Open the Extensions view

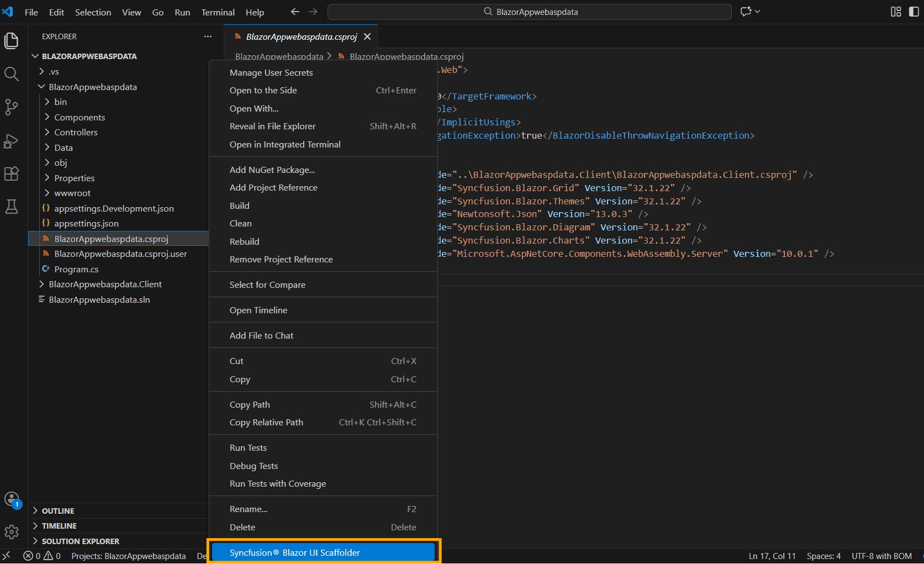(11, 173)
